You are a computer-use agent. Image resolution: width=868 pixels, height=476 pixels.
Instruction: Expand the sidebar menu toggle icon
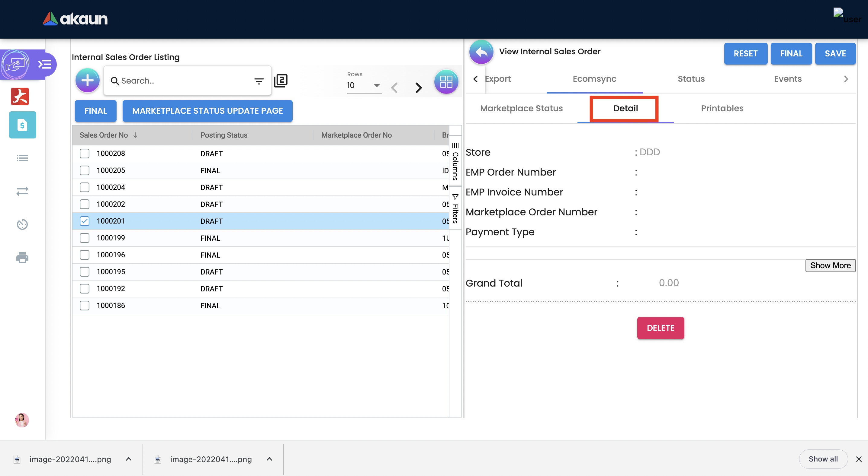pos(45,64)
